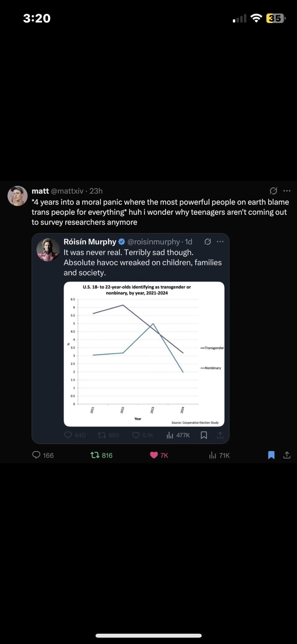Share matt's tweet with the upload icon
Screen dimensions: 297x644
287,455
